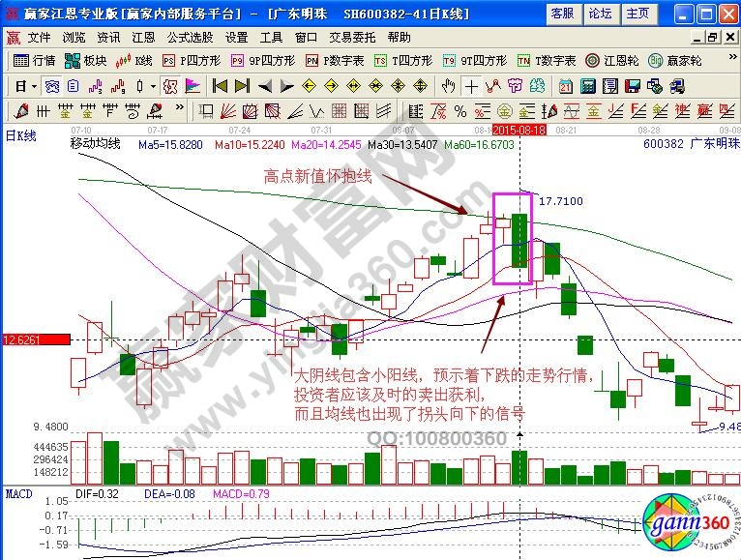
Task: Switch to the K线 candlestick chart
Action: (x=134, y=60)
